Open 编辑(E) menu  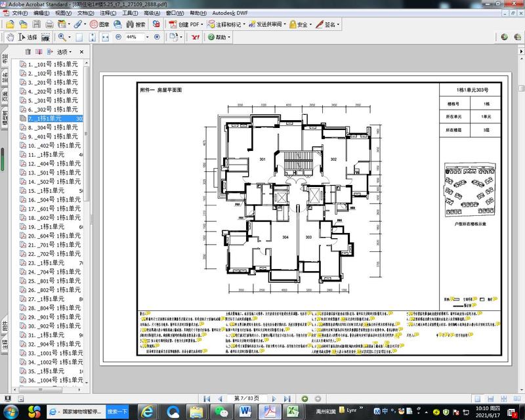[41, 13]
